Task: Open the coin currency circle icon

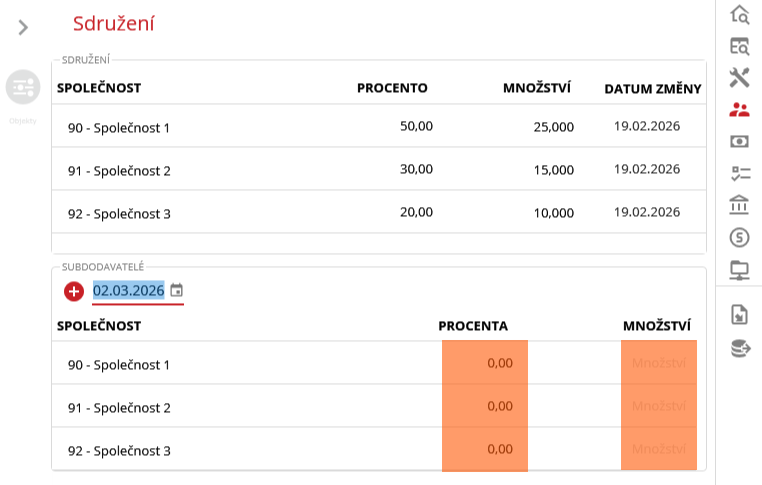Action: tap(739, 237)
